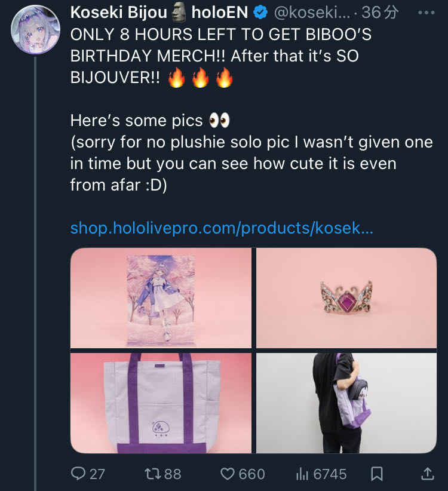Tap the retweet icon

click(x=152, y=474)
